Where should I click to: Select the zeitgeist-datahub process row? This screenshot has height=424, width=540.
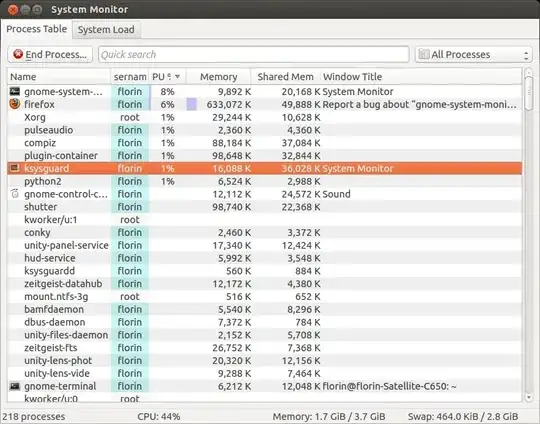(x=264, y=283)
